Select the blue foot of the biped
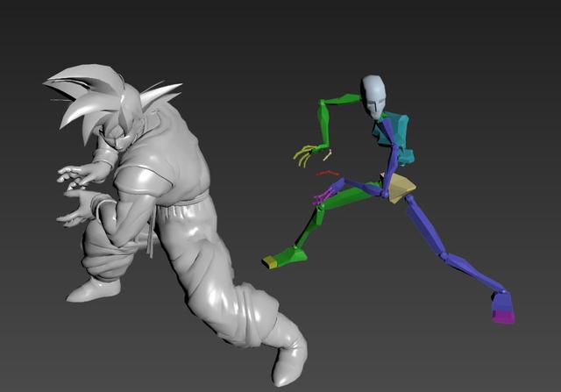 click(501, 302)
